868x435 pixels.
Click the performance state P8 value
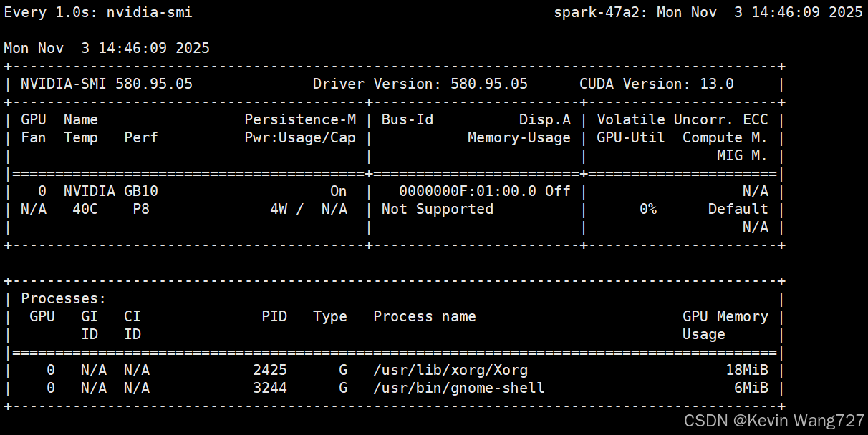(140, 209)
